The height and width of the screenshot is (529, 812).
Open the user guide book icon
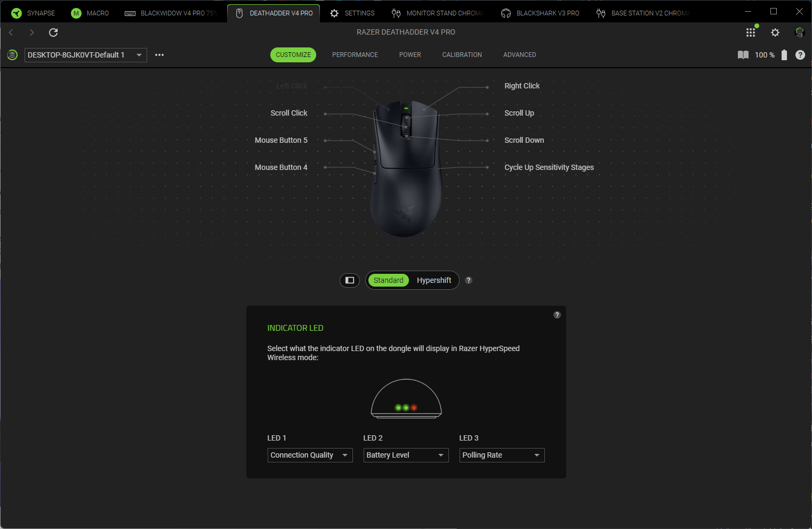click(743, 55)
